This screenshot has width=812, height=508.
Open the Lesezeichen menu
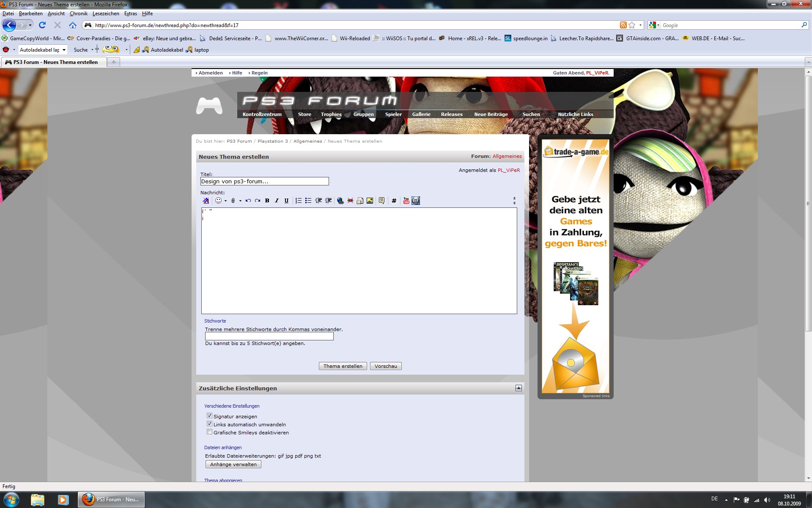[x=105, y=14]
